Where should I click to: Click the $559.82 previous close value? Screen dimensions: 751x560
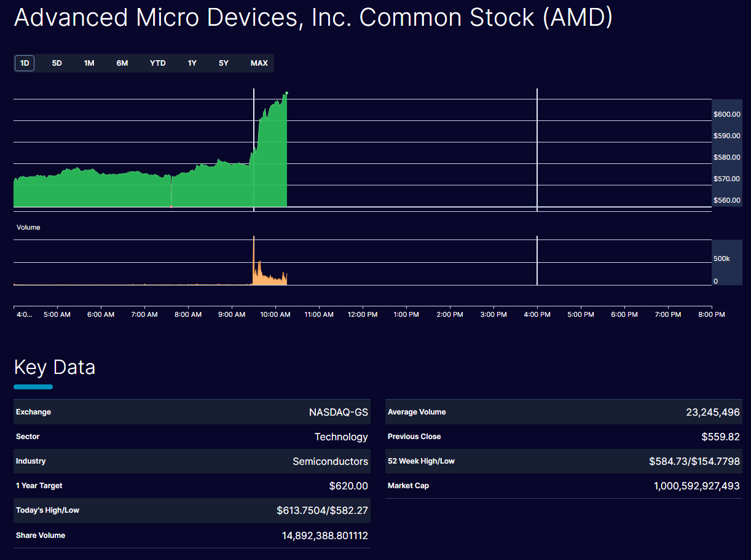click(721, 437)
